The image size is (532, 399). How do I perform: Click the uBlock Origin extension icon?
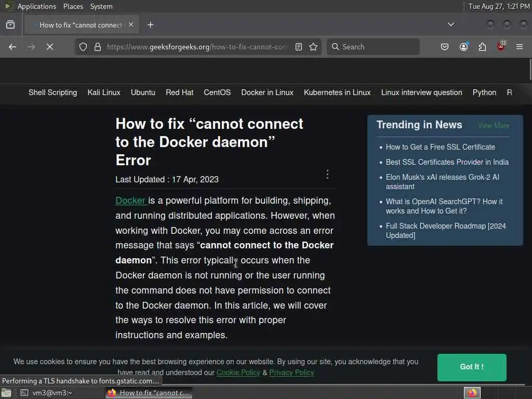pyautogui.click(x=501, y=46)
